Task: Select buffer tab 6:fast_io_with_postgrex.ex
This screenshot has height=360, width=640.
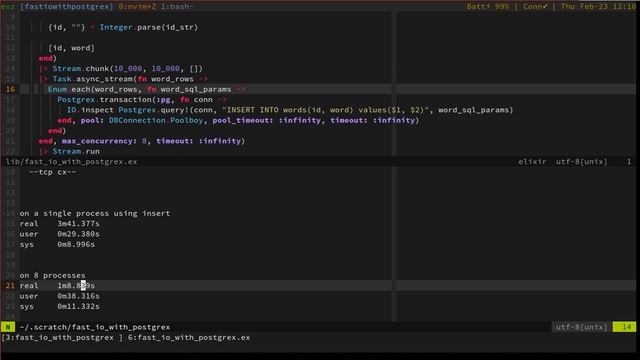Action: click(189, 338)
